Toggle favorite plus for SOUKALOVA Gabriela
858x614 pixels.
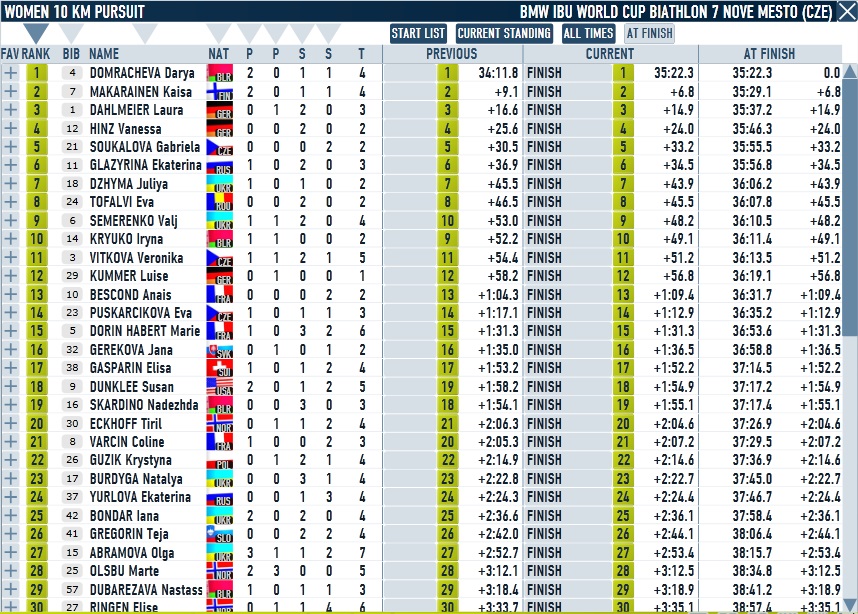(x=10, y=147)
